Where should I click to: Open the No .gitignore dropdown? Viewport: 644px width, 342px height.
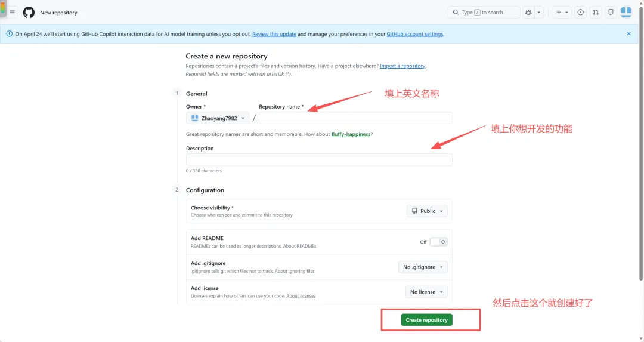(x=423, y=267)
